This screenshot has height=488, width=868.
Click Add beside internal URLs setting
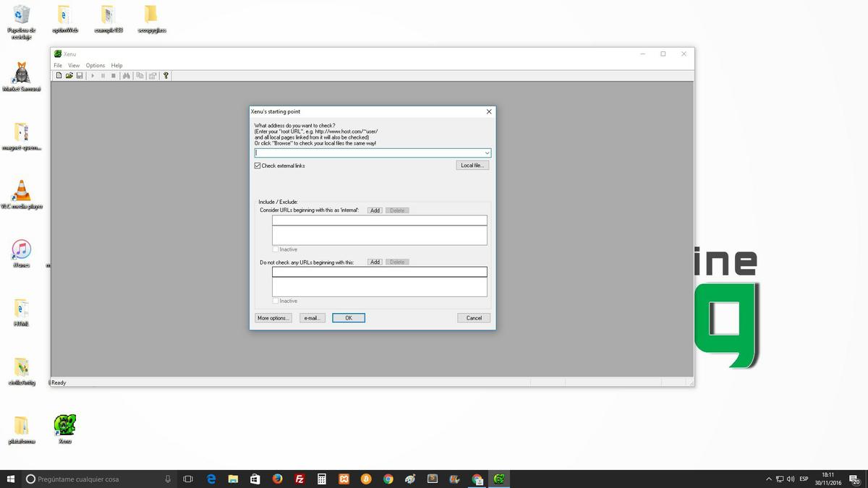click(x=375, y=210)
